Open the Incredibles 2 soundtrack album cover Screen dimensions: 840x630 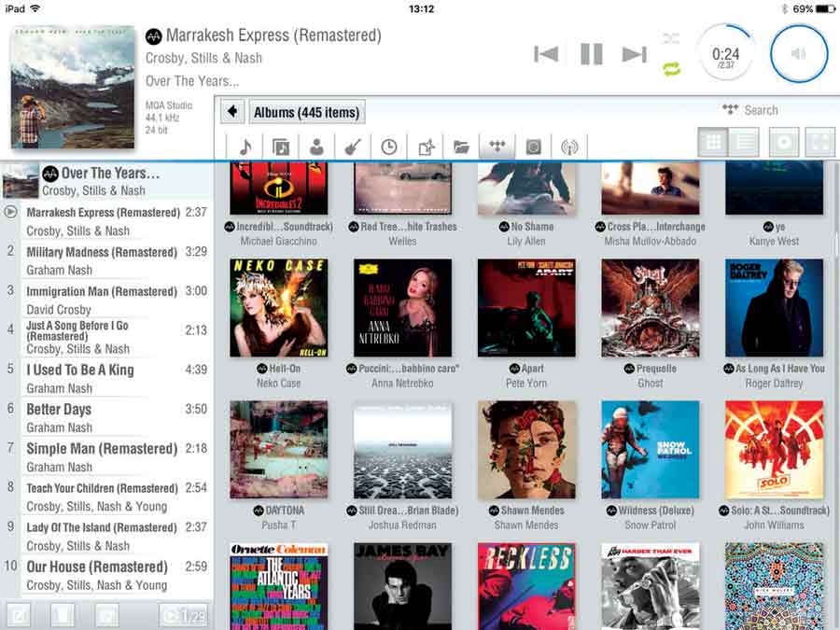pos(278,189)
